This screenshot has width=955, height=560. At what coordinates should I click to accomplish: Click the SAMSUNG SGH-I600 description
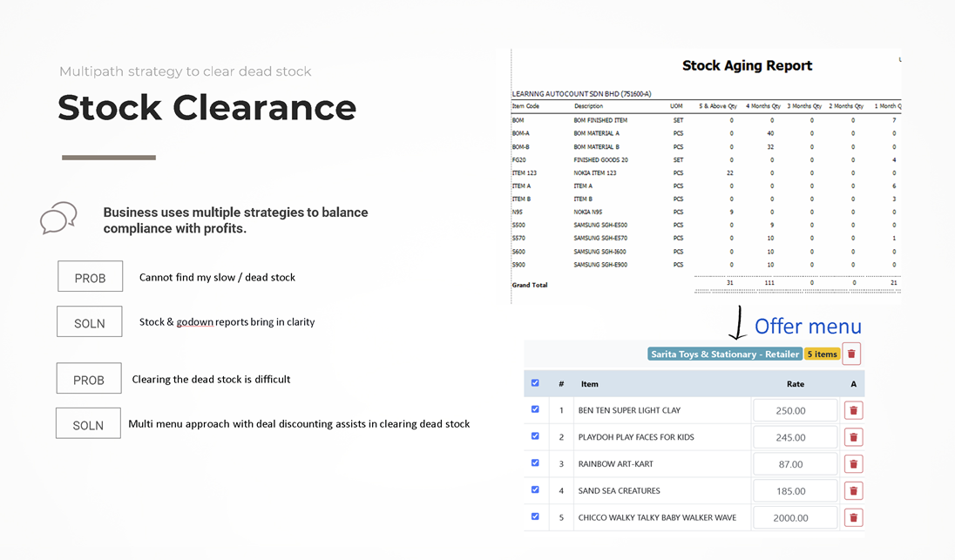[x=599, y=252]
